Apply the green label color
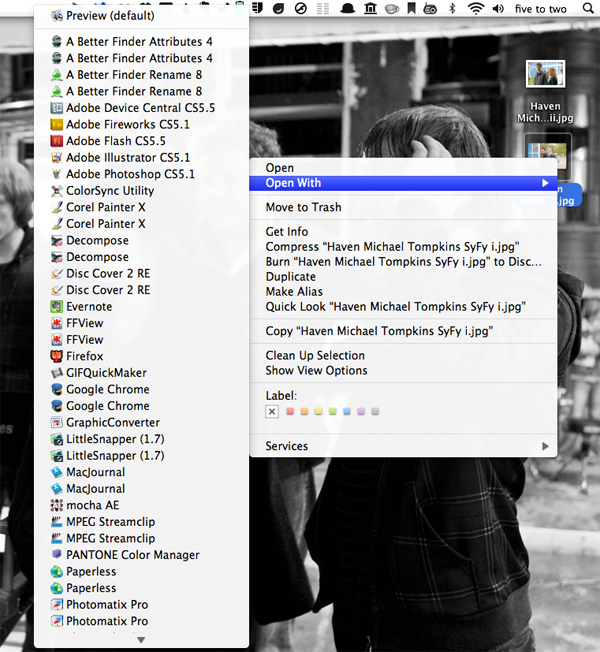Viewport: 600px width, 652px height. point(333,411)
